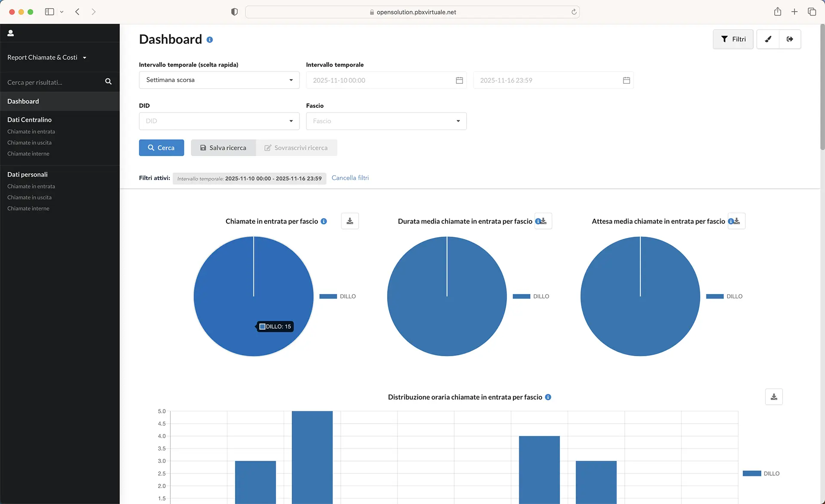Click info icon beside Distribuzione oraria title

(548, 397)
